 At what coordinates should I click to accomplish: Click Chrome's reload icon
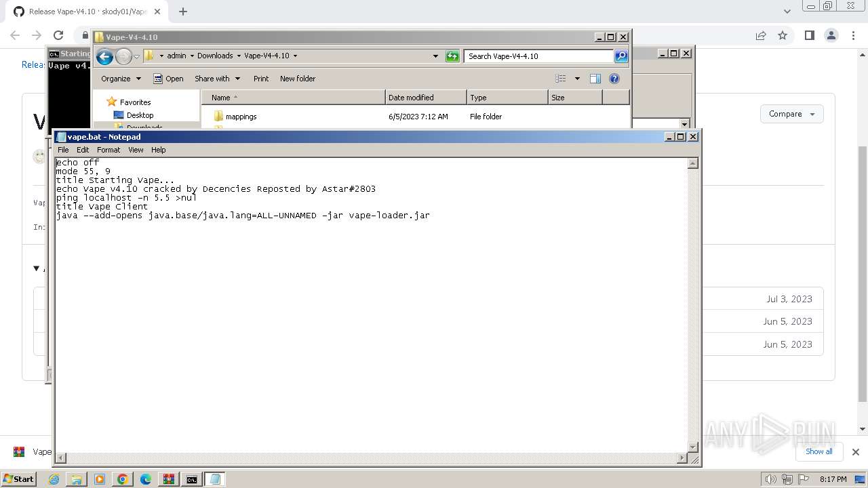(58, 35)
